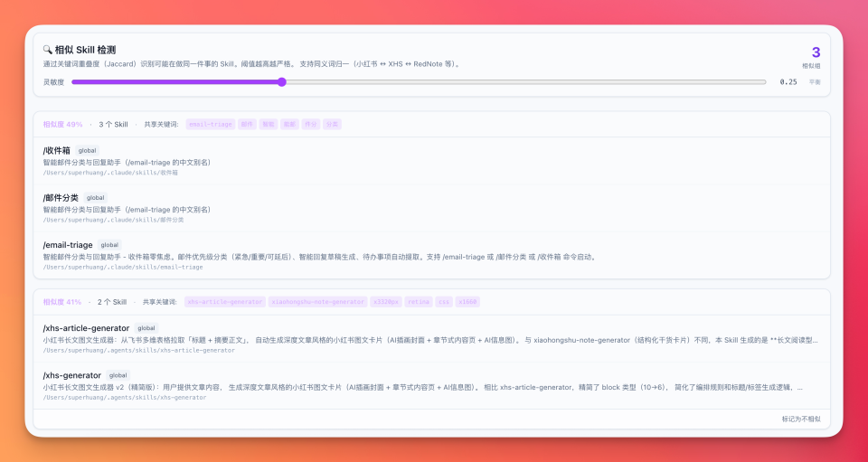Click the description mentioning 从飞书多维表格拉取

point(430,340)
